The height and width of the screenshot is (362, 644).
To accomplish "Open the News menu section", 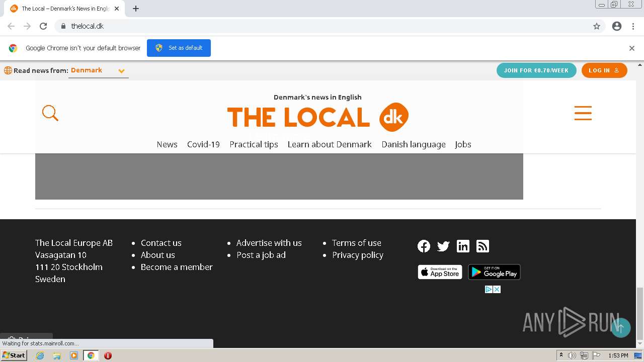I will [167, 144].
